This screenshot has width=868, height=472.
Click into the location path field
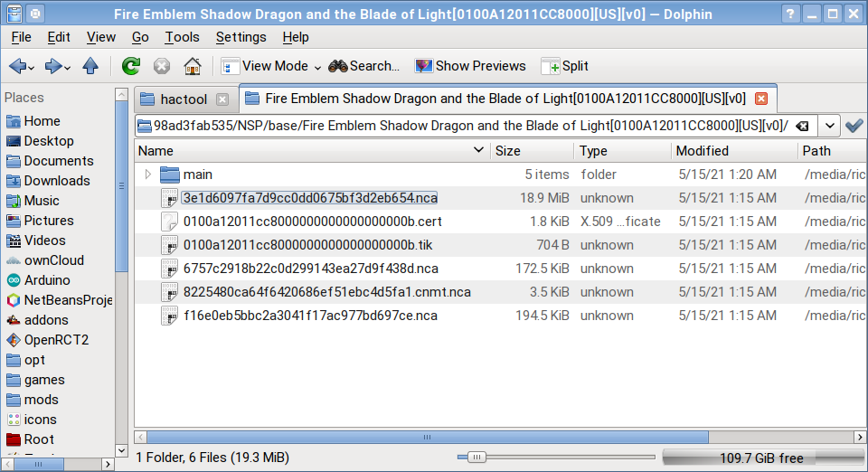pyautogui.click(x=470, y=126)
